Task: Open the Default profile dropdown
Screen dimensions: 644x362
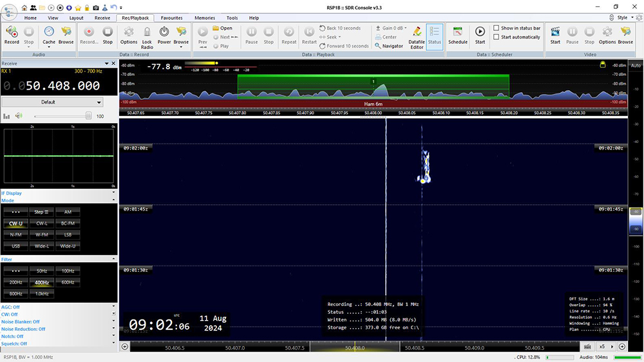Action: click(52, 102)
